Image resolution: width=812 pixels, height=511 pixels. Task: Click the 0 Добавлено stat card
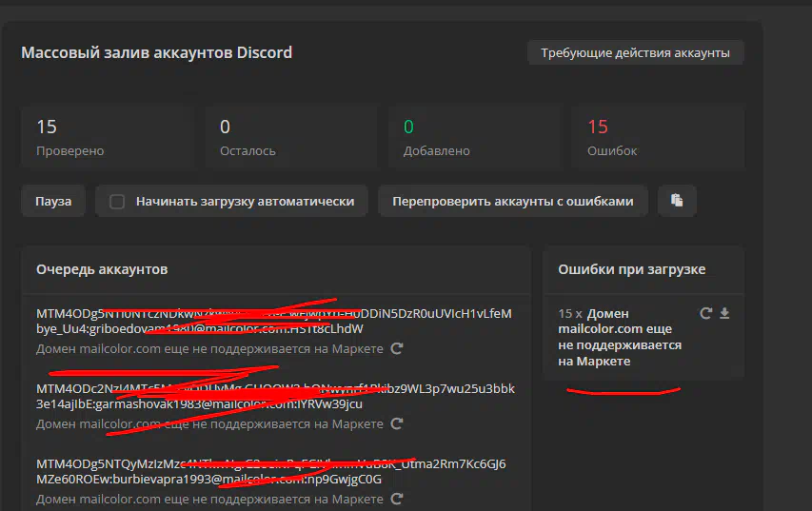pyautogui.click(x=475, y=138)
